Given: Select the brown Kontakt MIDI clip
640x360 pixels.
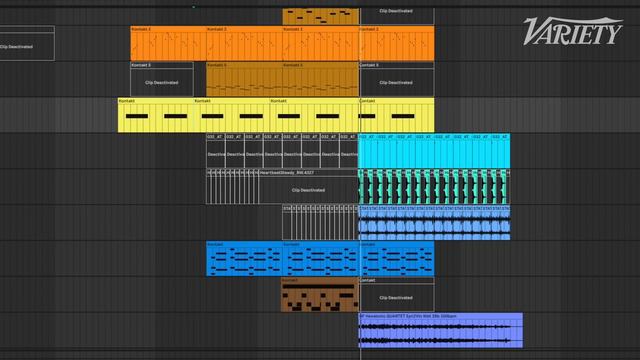Looking at the screenshot, I should coord(320,294).
